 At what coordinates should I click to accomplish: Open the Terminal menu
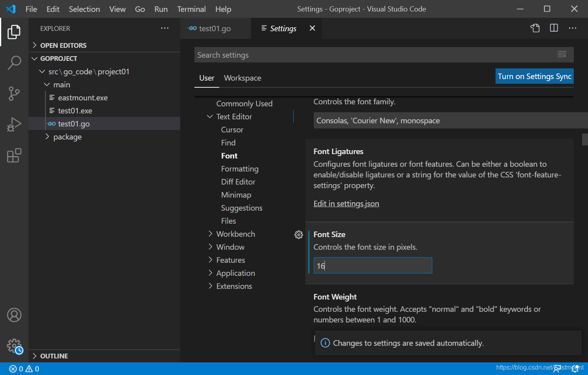click(191, 9)
